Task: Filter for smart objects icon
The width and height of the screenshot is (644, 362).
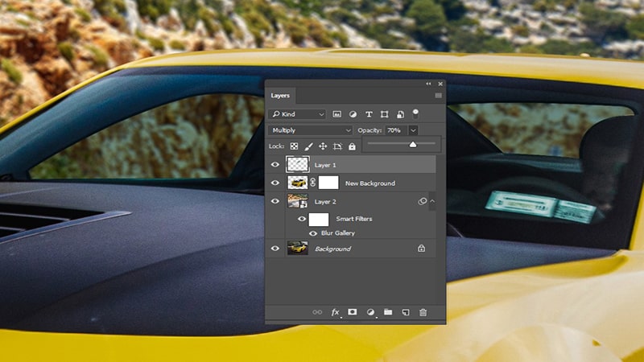Action: tap(400, 114)
